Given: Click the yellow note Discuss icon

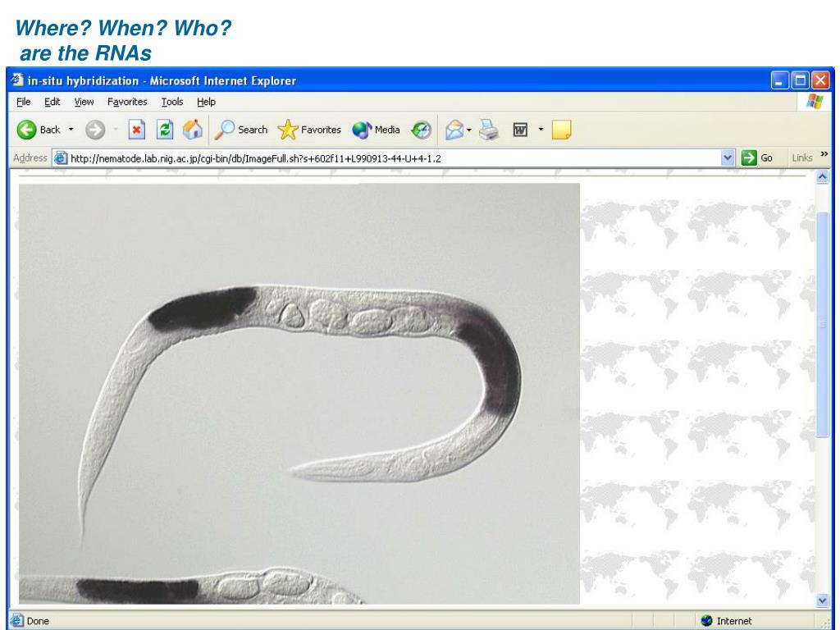Looking at the screenshot, I should 561,130.
